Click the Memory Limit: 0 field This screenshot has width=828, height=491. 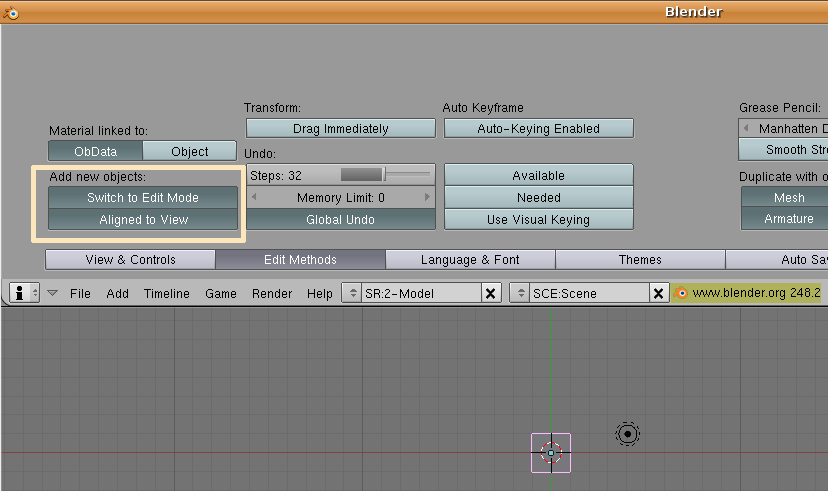coord(341,197)
